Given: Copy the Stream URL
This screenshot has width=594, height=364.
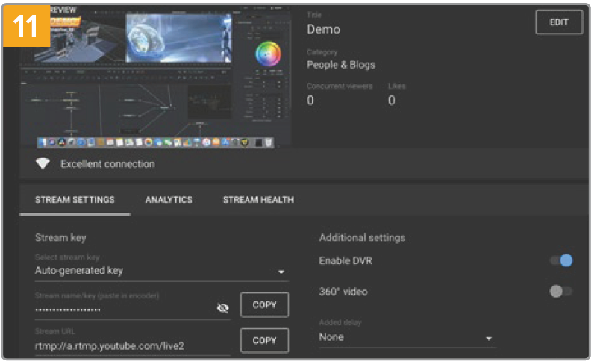Looking at the screenshot, I should click(264, 340).
